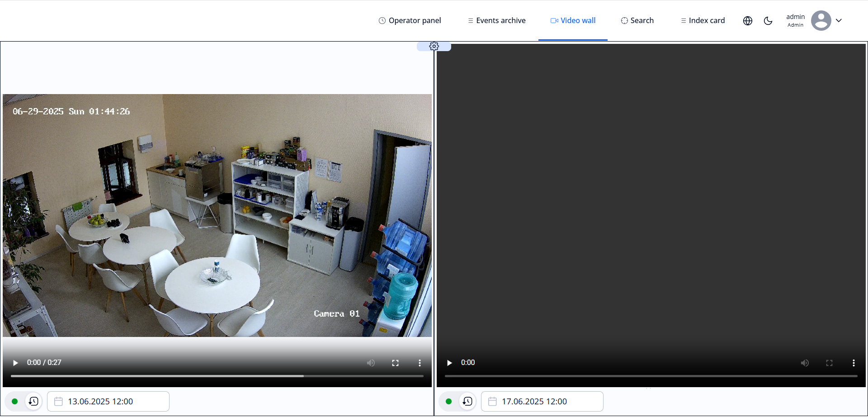Open right video more options menu
868x417 pixels.
854,363
